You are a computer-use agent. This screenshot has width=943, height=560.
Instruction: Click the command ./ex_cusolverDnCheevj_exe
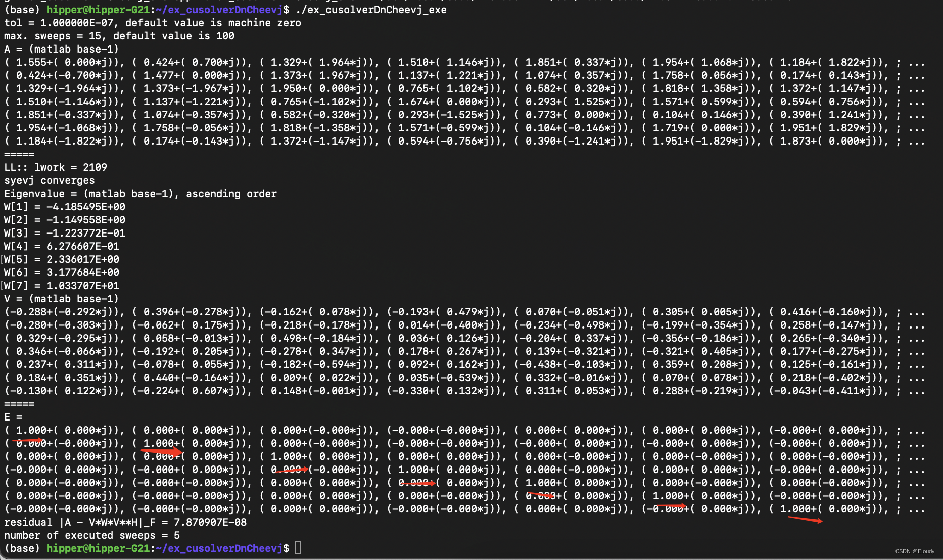coord(371,10)
